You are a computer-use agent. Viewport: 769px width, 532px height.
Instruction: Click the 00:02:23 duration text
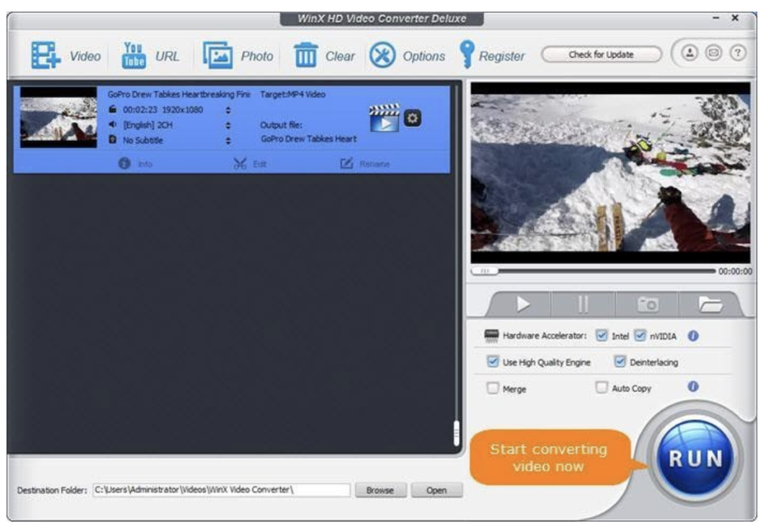[139, 110]
